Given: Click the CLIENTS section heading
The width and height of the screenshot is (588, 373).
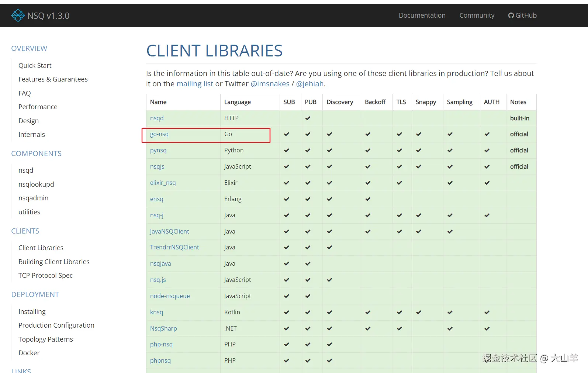Looking at the screenshot, I should pyautogui.click(x=25, y=231).
